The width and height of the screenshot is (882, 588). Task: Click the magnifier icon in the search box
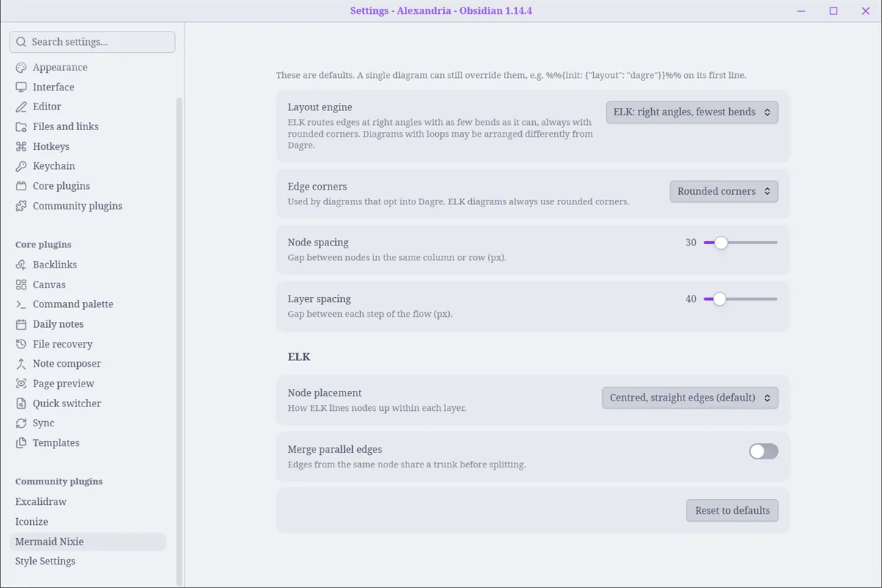(21, 42)
